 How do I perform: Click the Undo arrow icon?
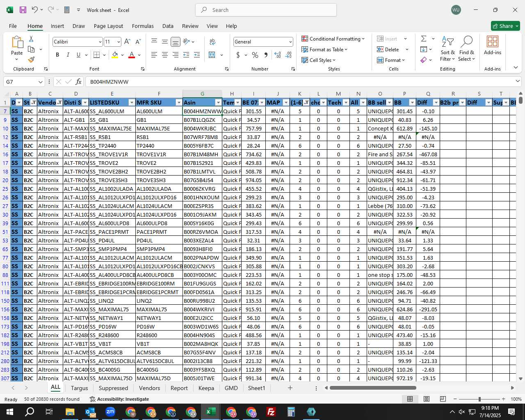pyautogui.click(x=35, y=10)
